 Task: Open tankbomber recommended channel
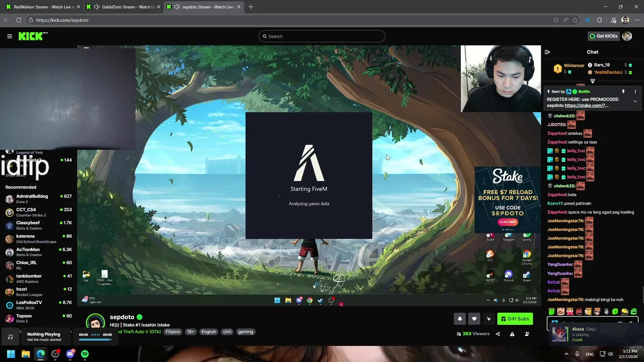coord(38,279)
